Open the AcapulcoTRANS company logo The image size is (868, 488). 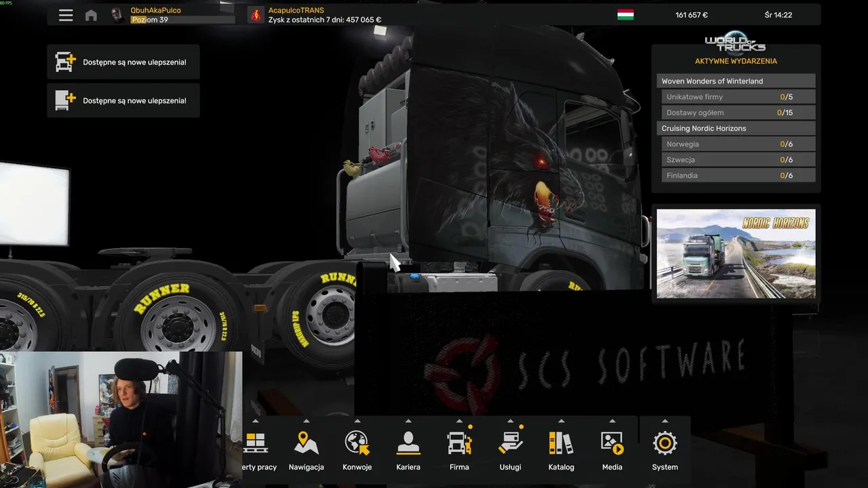pyautogui.click(x=256, y=15)
